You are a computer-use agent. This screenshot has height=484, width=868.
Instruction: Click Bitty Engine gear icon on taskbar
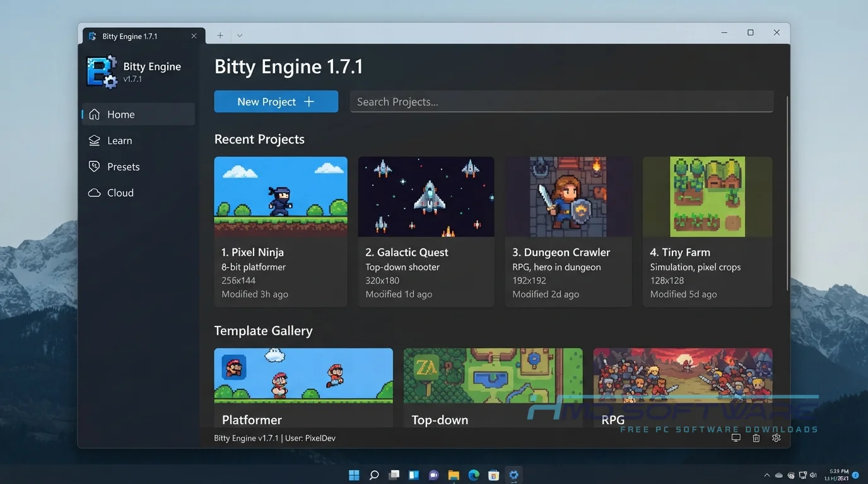point(514,475)
